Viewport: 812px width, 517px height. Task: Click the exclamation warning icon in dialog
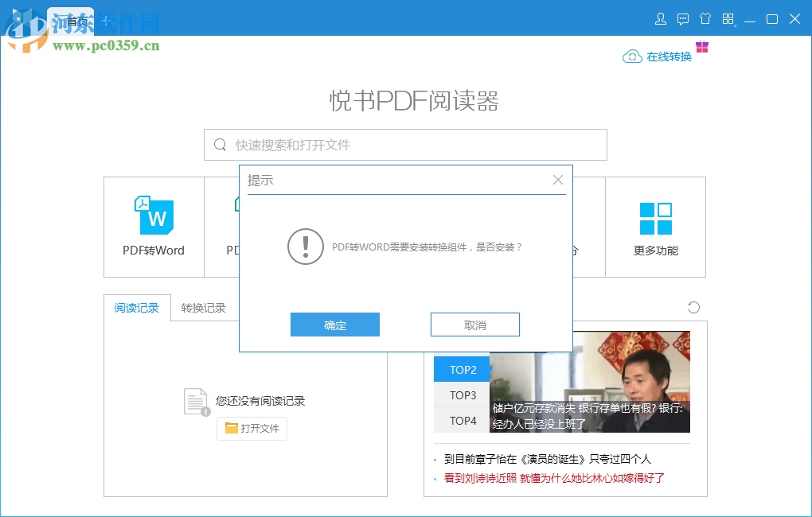coord(306,247)
